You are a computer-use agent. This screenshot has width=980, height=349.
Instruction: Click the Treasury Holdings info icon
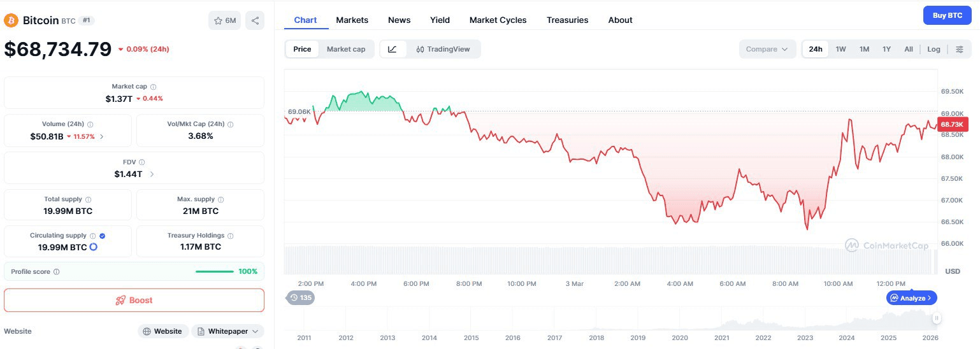(x=230, y=236)
